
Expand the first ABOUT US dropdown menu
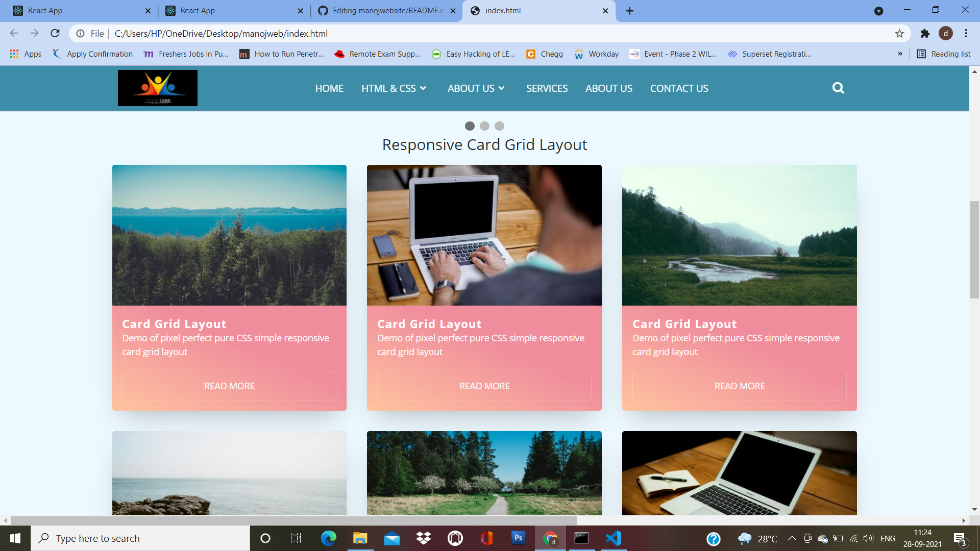(x=476, y=89)
